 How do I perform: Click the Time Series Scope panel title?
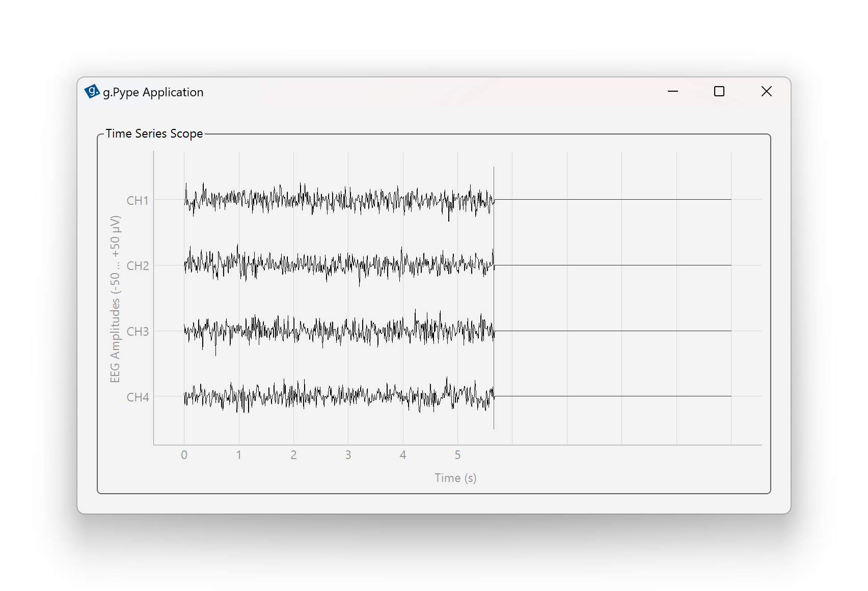pos(154,133)
